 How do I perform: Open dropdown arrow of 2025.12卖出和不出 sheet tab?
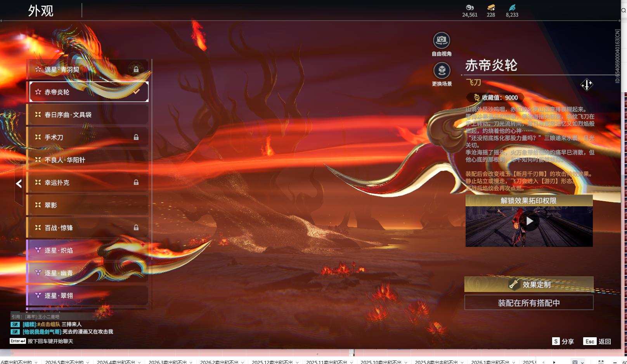click(297, 362)
